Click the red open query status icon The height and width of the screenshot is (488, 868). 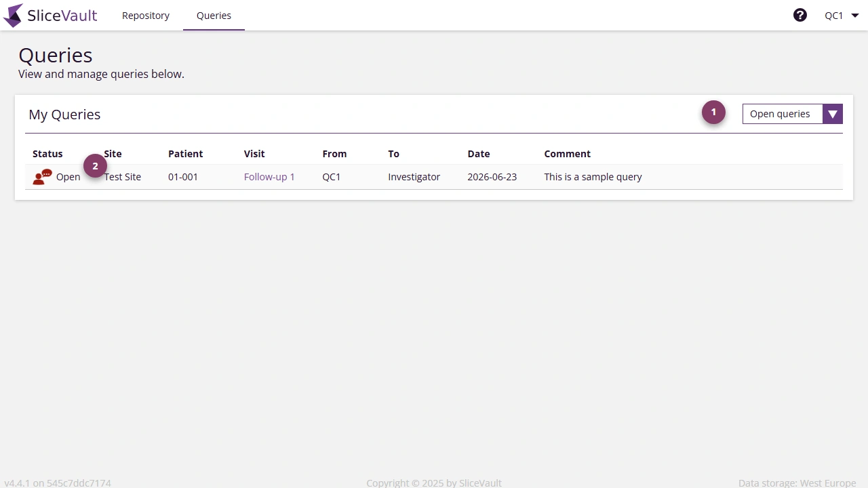[42, 177]
